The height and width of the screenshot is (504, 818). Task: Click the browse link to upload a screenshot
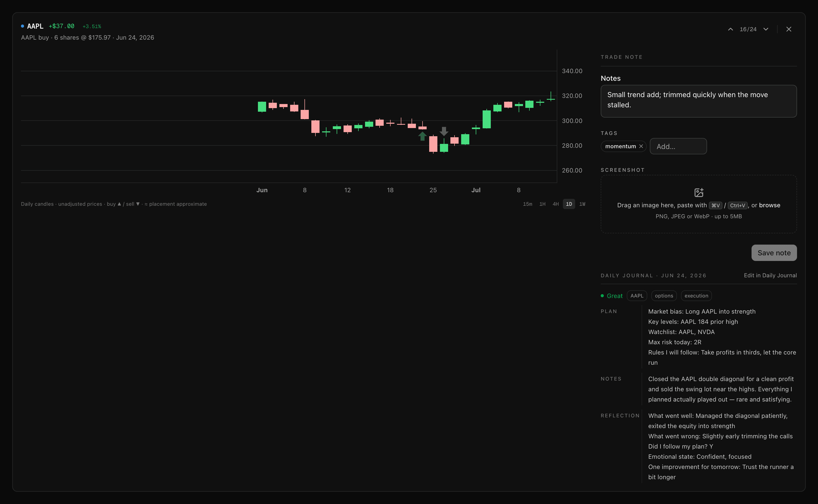coord(770,205)
